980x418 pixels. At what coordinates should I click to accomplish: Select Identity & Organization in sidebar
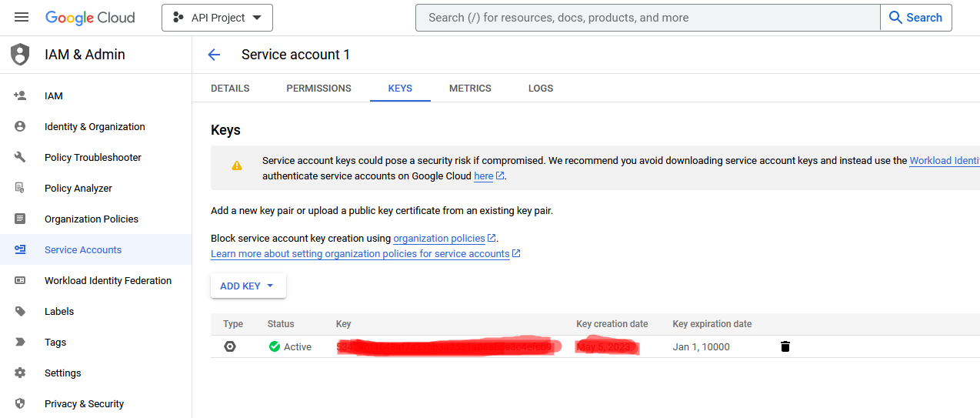click(x=95, y=126)
